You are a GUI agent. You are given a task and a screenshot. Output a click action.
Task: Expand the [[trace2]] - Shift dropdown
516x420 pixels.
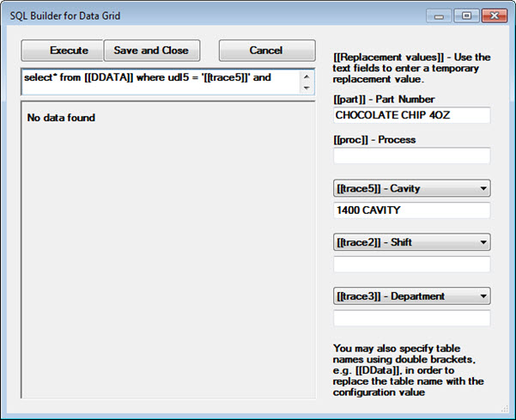(x=411, y=242)
